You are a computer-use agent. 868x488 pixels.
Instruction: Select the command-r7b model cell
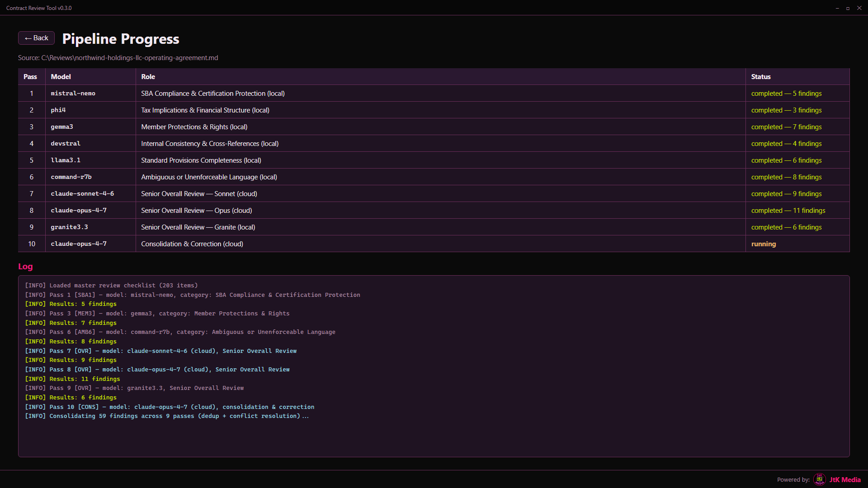point(90,177)
